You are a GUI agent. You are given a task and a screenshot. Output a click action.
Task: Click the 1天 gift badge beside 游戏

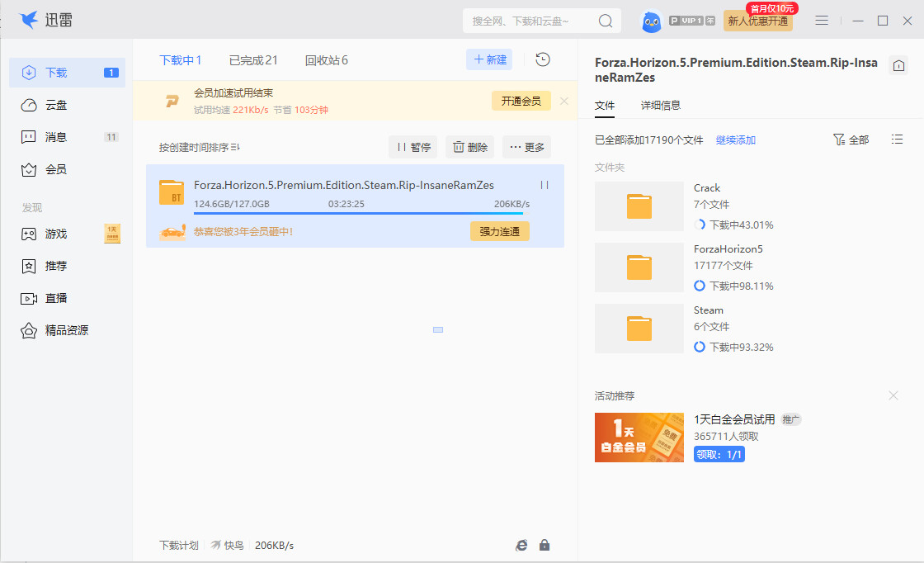112,234
